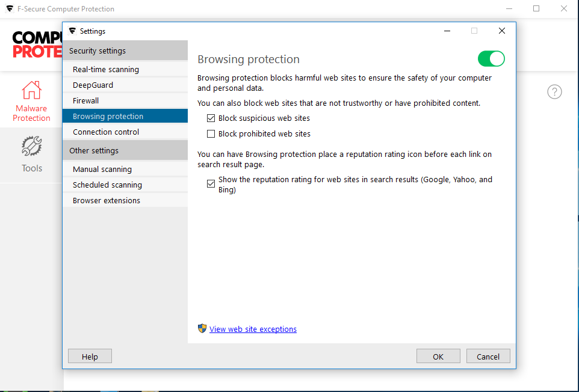Open Scheduled scanning settings
This screenshot has width=579, height=392.
tap(125, 185)
